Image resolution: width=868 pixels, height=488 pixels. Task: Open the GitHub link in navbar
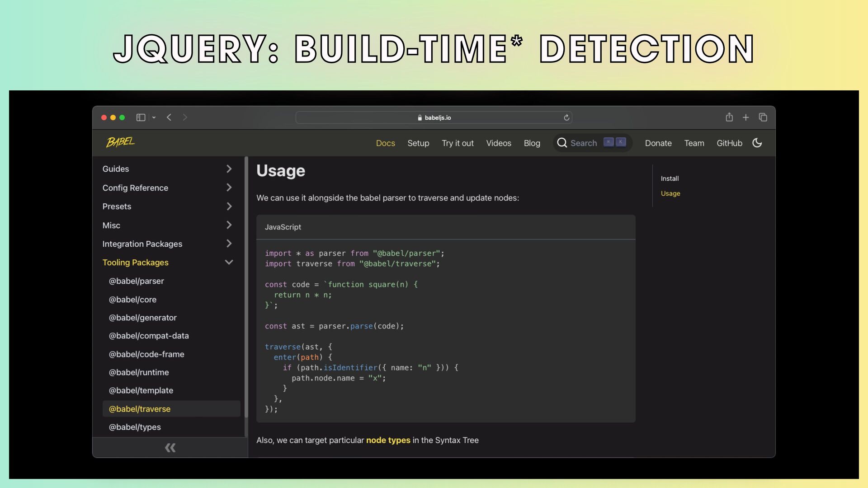click(729, 143)
